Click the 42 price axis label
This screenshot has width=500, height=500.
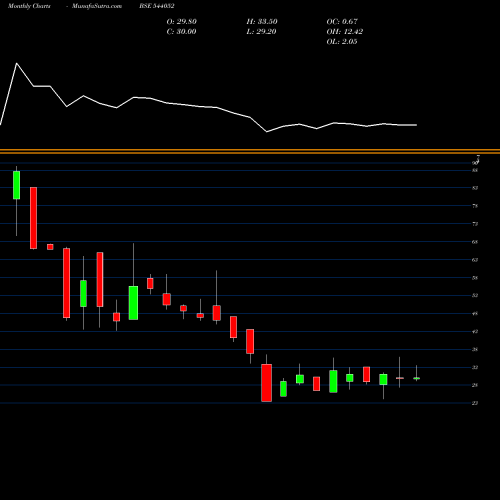(x=475, y=332)
